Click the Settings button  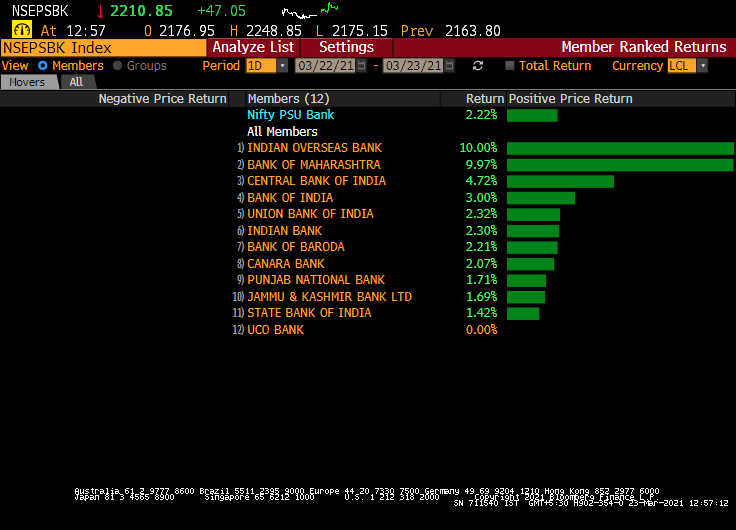pos(346,47)
